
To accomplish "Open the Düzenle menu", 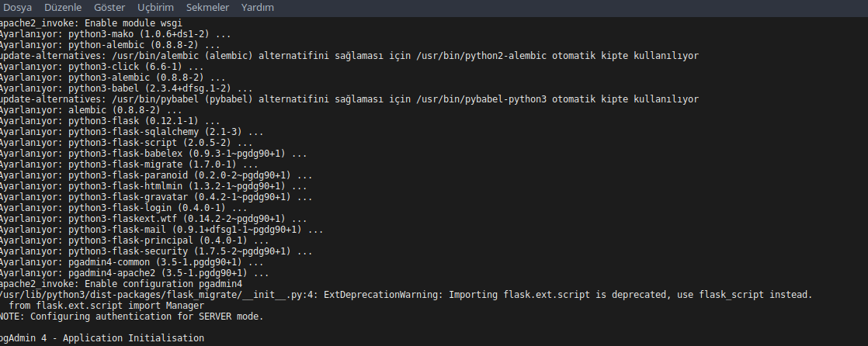I will coord(62,8).
